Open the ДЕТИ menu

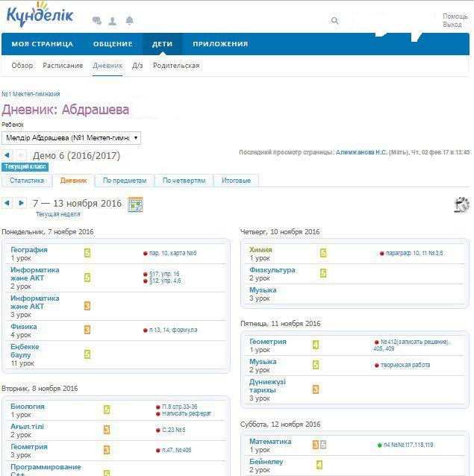(x=162, y=44)
